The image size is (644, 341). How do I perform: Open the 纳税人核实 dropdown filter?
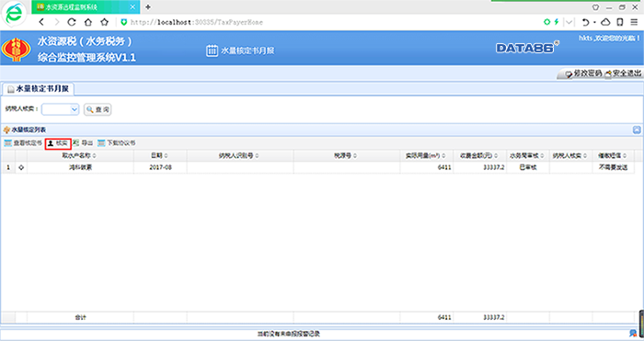60,109
